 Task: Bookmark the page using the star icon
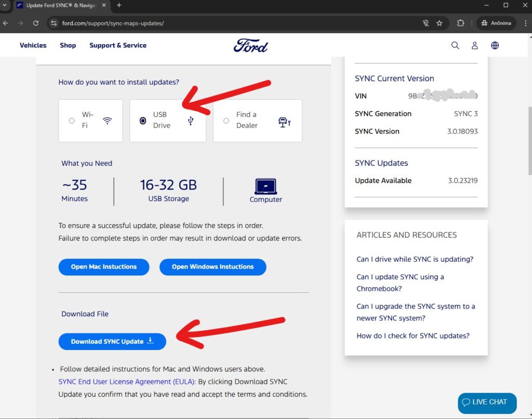(x=440, y=23)
